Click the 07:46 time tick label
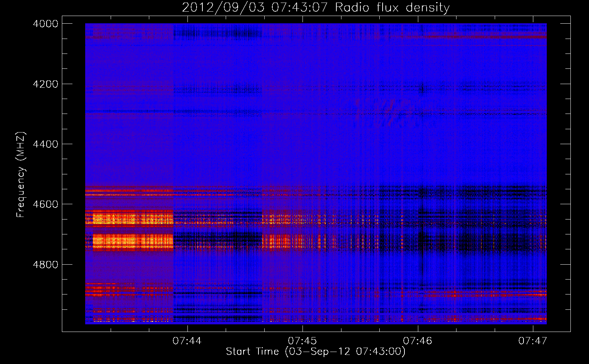The image size is (589, 364). click(x=418, y=341)
